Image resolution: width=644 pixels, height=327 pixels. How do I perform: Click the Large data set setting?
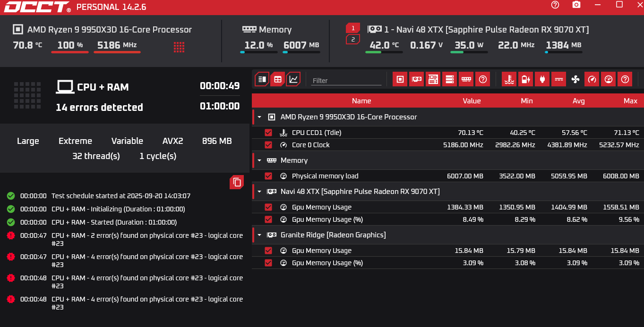28,141
